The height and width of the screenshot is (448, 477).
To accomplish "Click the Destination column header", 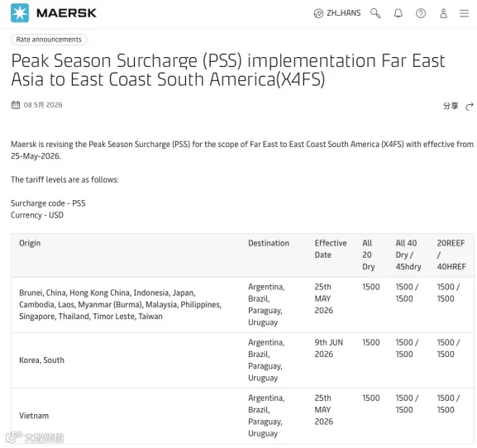I will 269,243.
